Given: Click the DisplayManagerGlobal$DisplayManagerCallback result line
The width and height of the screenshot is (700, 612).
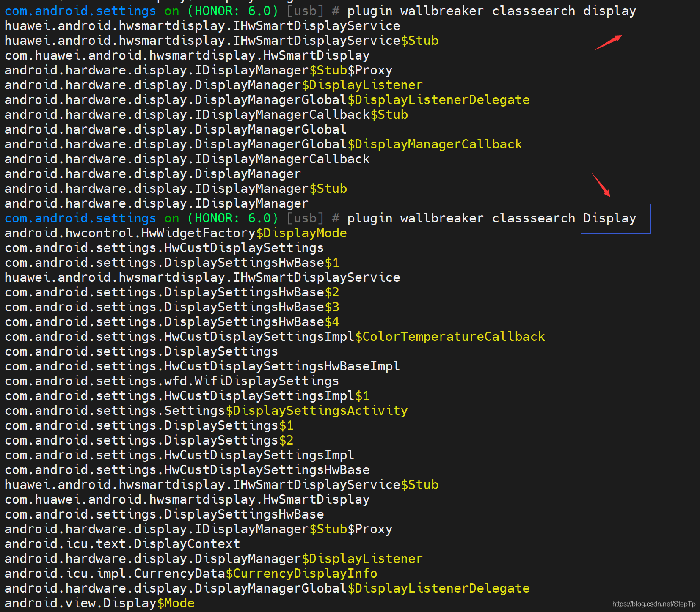Looking at the screenshot, I should (263, 145).
